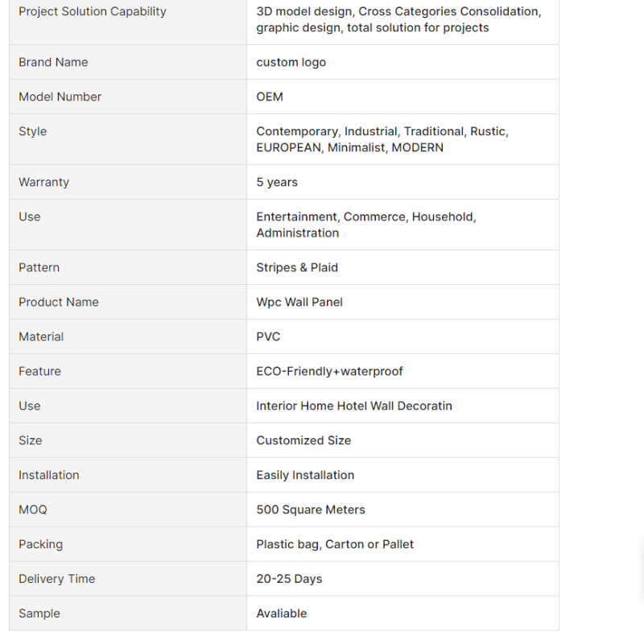
Task: Click the "Delivery Time" row label
Action: 56,579
